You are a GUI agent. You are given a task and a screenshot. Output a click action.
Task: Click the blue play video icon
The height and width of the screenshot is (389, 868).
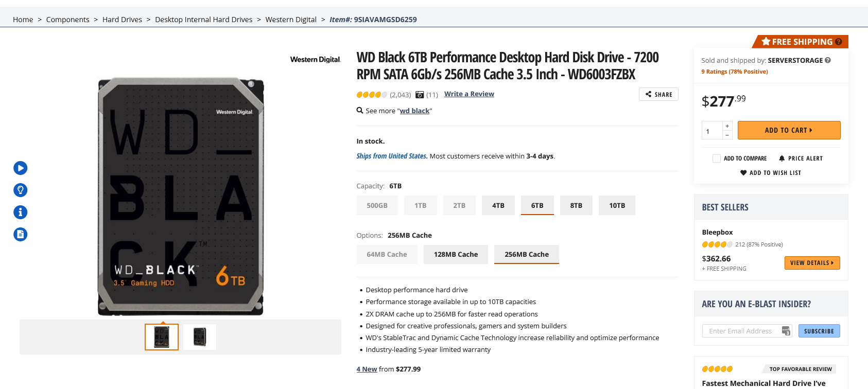(x=20, y=168)
